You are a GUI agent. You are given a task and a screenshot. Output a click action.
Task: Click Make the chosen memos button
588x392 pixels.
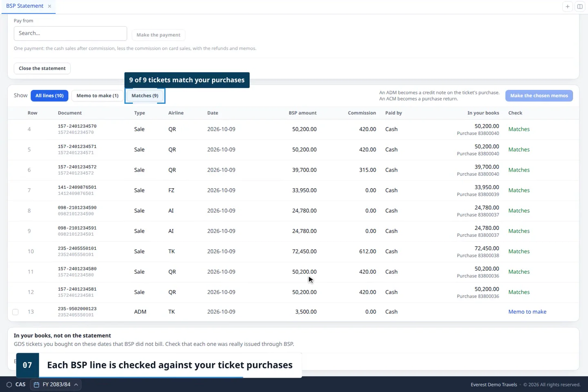539,96
